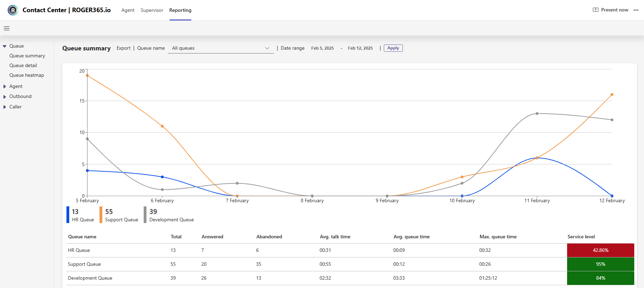Click the Present now share icon
The image size is (644, 288).
click(x=595, y=10)
